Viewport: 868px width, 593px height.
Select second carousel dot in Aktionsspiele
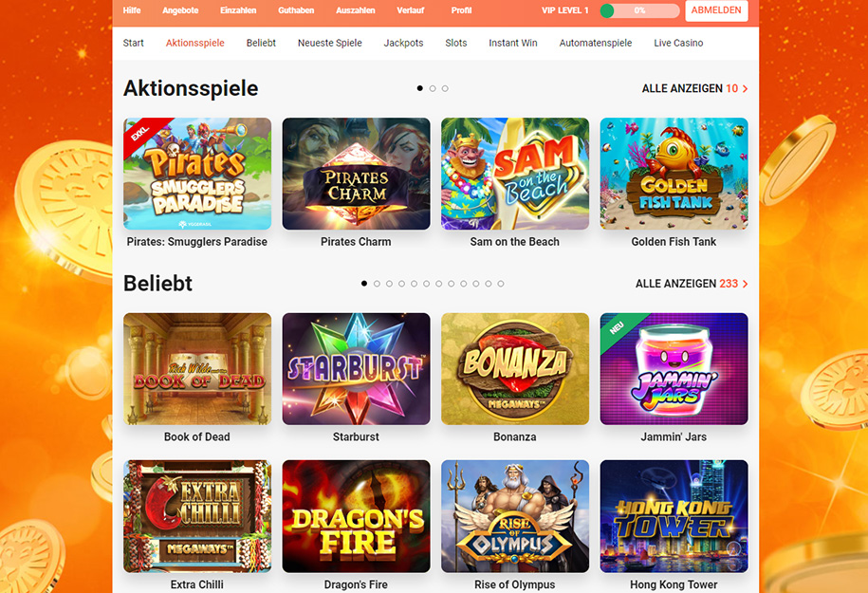coord(433,88)
